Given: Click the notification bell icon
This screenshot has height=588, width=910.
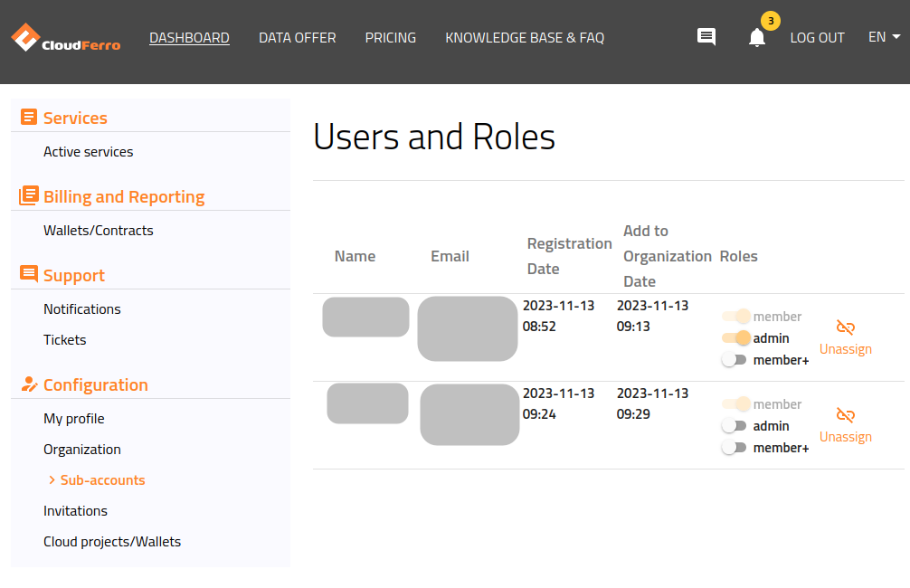Looking at the screenshot, I should [x=756, y=40].
